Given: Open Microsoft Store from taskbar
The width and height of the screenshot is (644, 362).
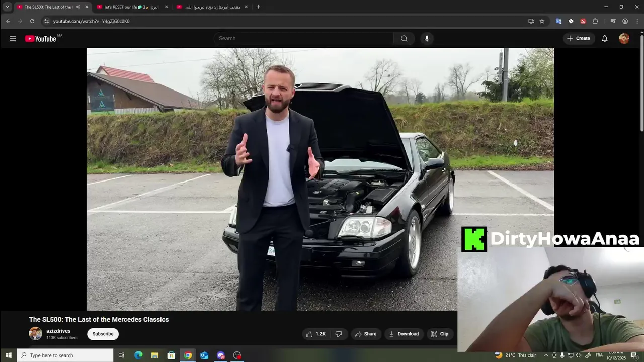Looking at the screenshot, I should (171, 355).
